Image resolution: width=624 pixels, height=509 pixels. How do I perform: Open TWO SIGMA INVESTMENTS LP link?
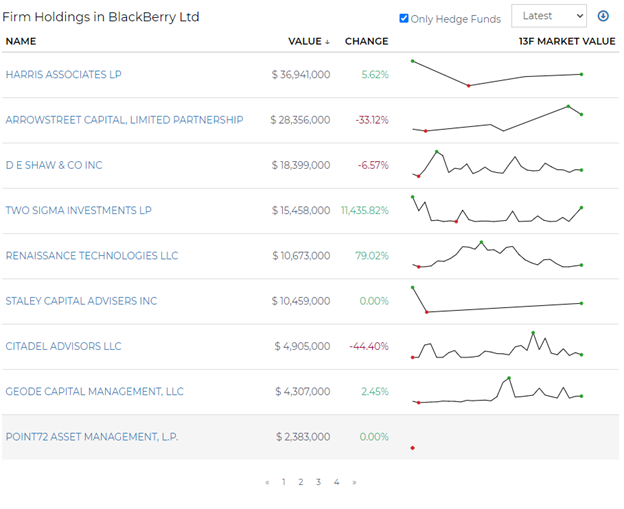tap(78, 210)
